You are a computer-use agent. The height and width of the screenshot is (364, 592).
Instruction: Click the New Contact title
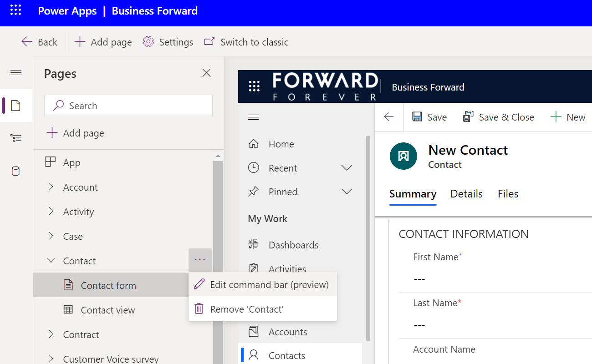[x=468, y=150]
